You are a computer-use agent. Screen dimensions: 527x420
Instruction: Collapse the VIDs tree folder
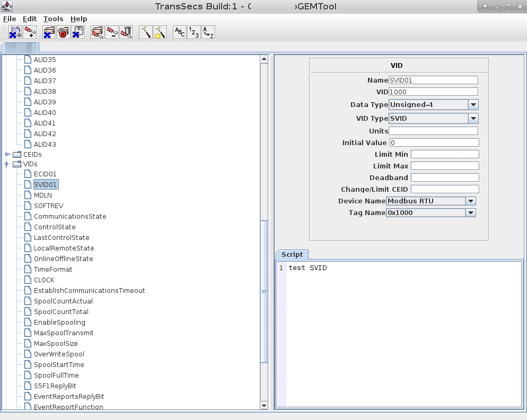coord(7,164)
